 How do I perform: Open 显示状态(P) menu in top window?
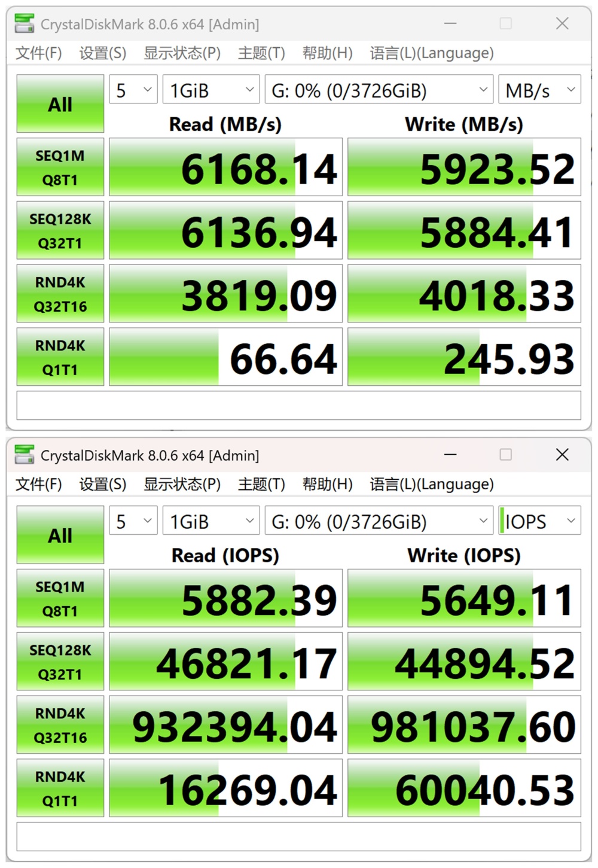tap(182, 53)
